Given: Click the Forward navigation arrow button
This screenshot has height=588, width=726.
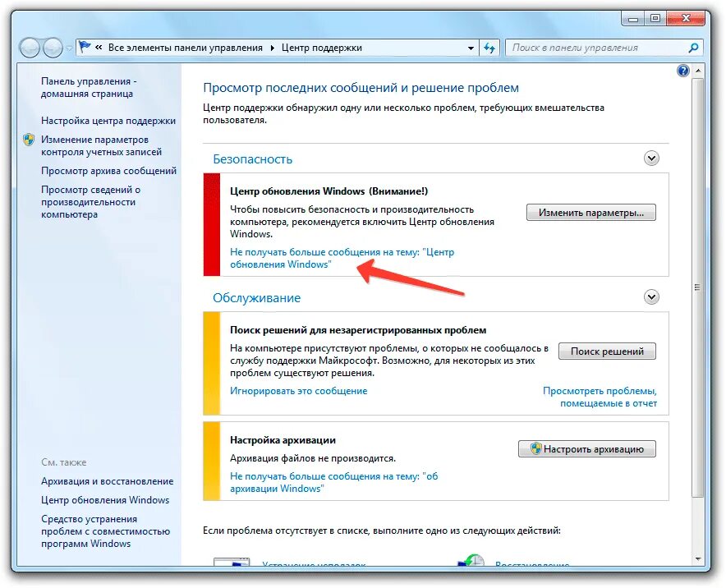Looking at the screenshot, I should pyautogui.click(x=53, y=48).
